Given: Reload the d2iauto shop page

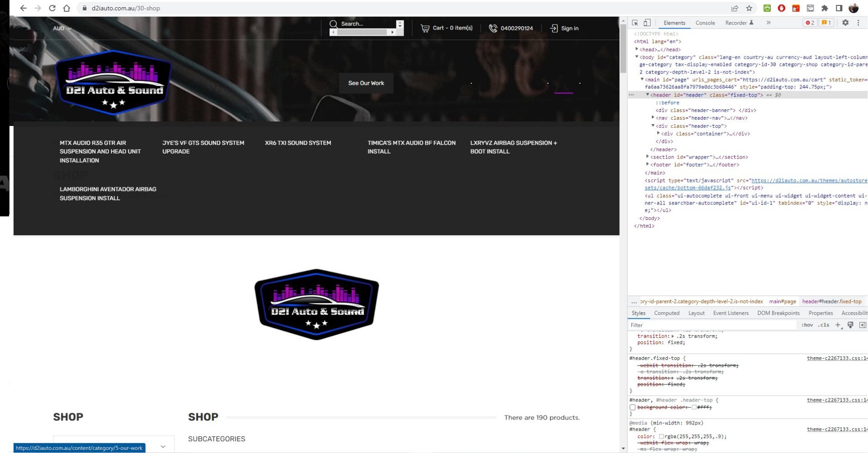Looking at the screenshot, I should (x=52, y=8).
